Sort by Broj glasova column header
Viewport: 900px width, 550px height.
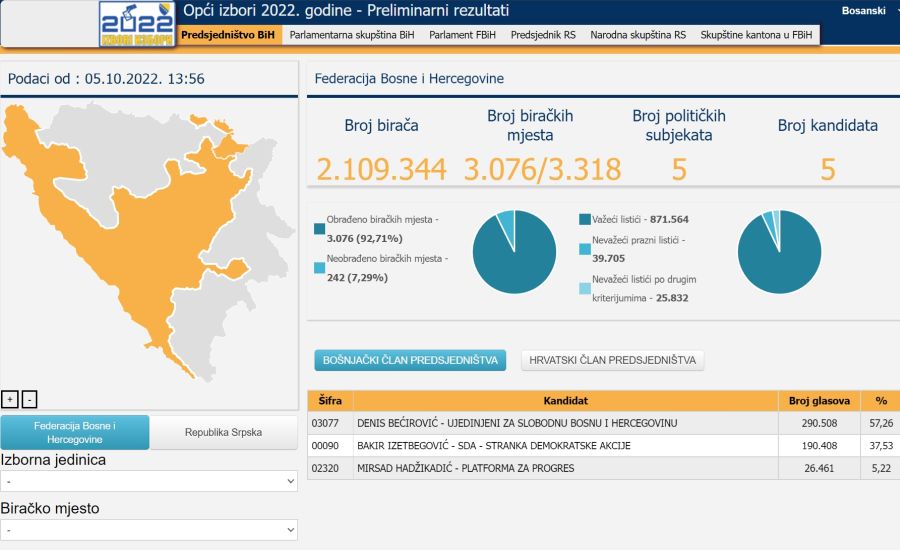[x=819, y=400]
